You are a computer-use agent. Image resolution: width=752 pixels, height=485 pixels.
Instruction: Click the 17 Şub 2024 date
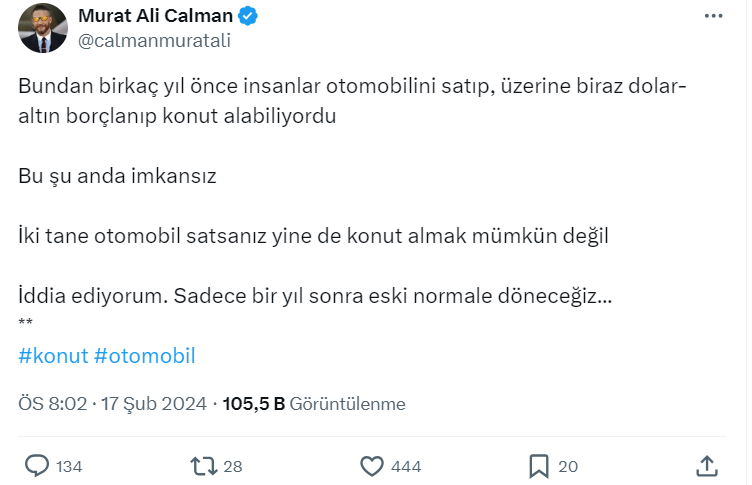click(154, 404)
